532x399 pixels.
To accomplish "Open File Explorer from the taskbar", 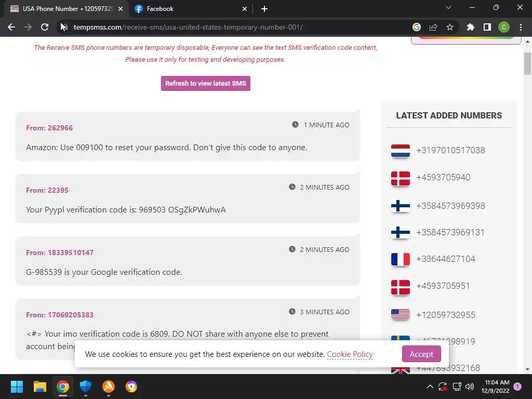I will tap(39, 387).
